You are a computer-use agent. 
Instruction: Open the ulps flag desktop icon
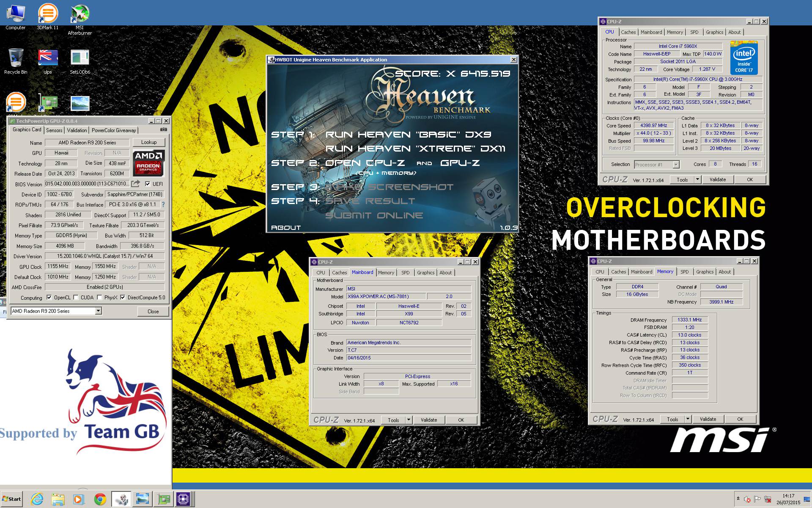tap(47, 61)
